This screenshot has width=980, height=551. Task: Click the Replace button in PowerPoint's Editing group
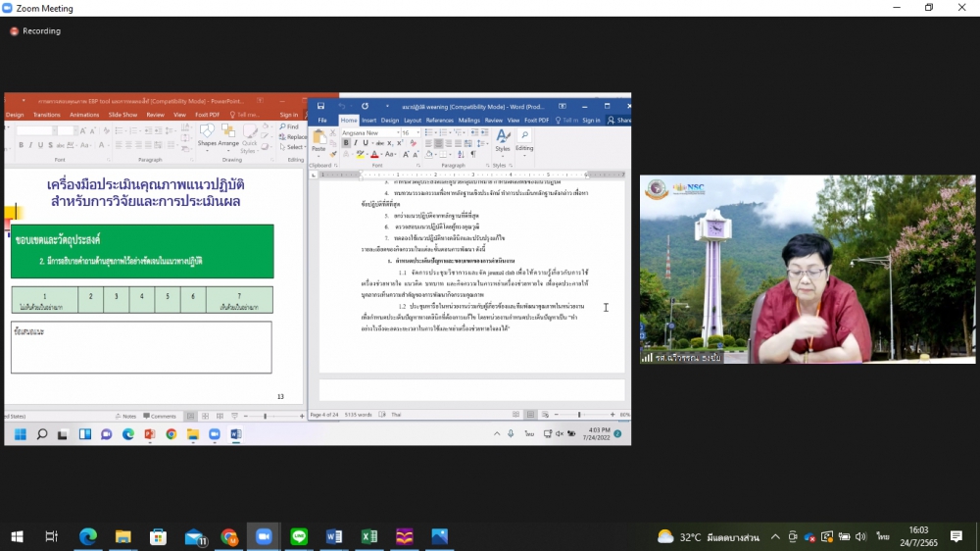pyautogui.click(x=294, y=137)
